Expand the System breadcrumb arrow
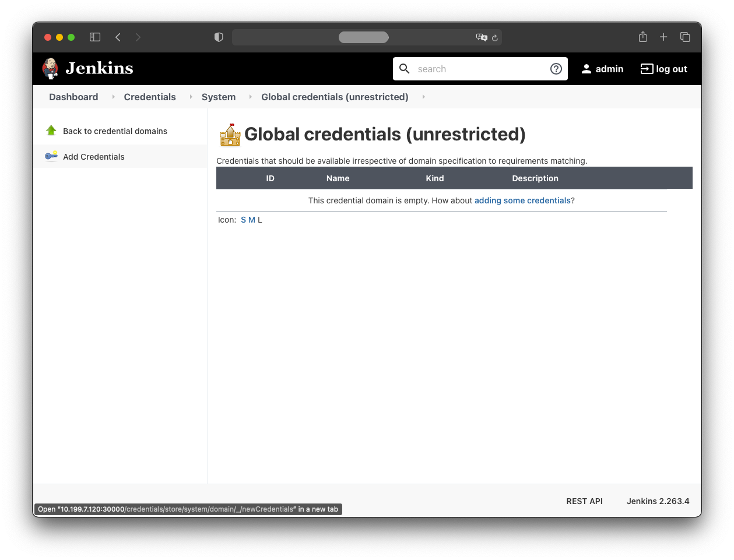Viewport: 734px width, 560px height. (x=250, y=97)
